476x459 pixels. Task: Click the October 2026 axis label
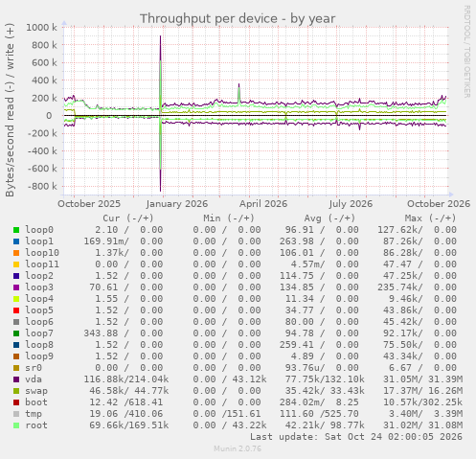coord(439,204)
